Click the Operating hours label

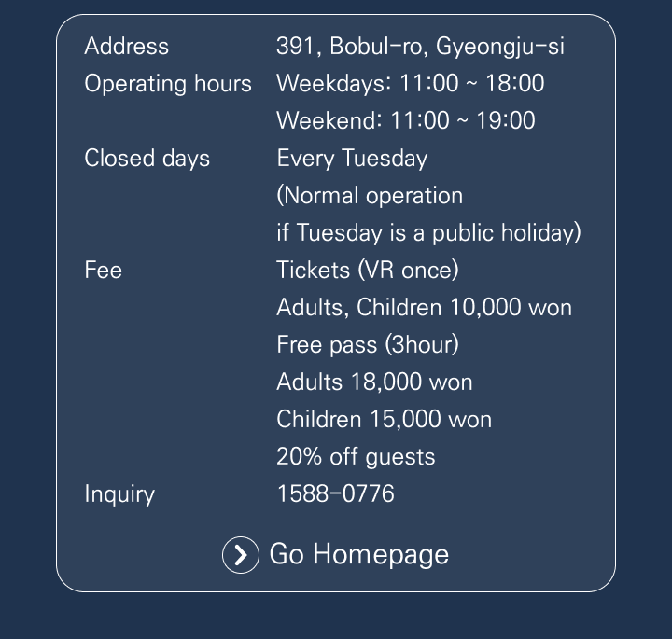coord(168,84)
